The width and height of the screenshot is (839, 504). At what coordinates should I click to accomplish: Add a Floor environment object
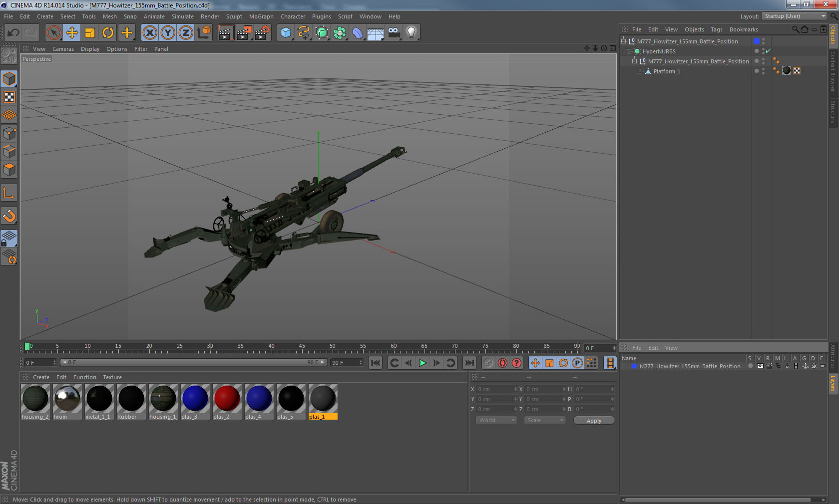tap(376, 33)
